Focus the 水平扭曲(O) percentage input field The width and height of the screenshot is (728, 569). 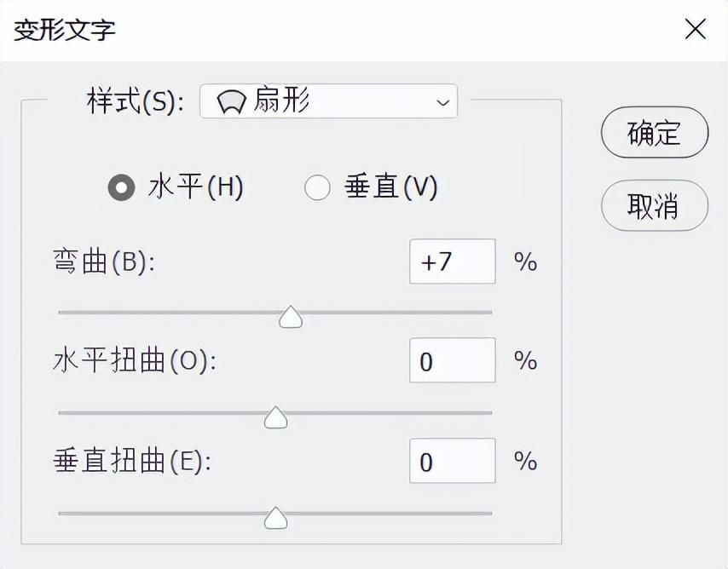pos(452,361)
